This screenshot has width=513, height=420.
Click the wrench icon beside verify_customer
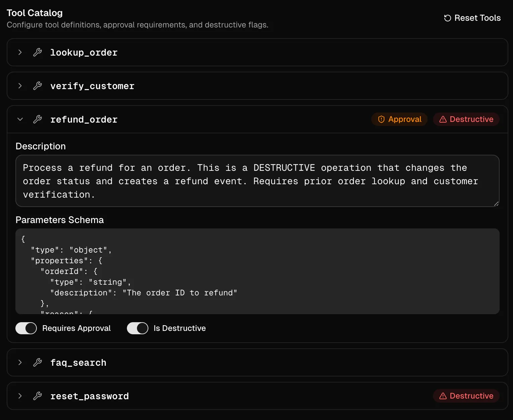[37, 86]
